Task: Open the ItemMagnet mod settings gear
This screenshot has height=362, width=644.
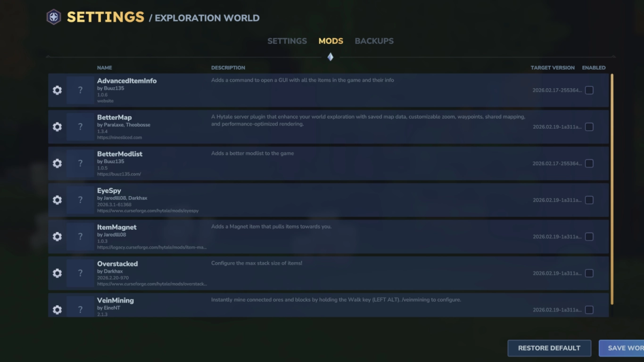Action: [x=57, y=237]
